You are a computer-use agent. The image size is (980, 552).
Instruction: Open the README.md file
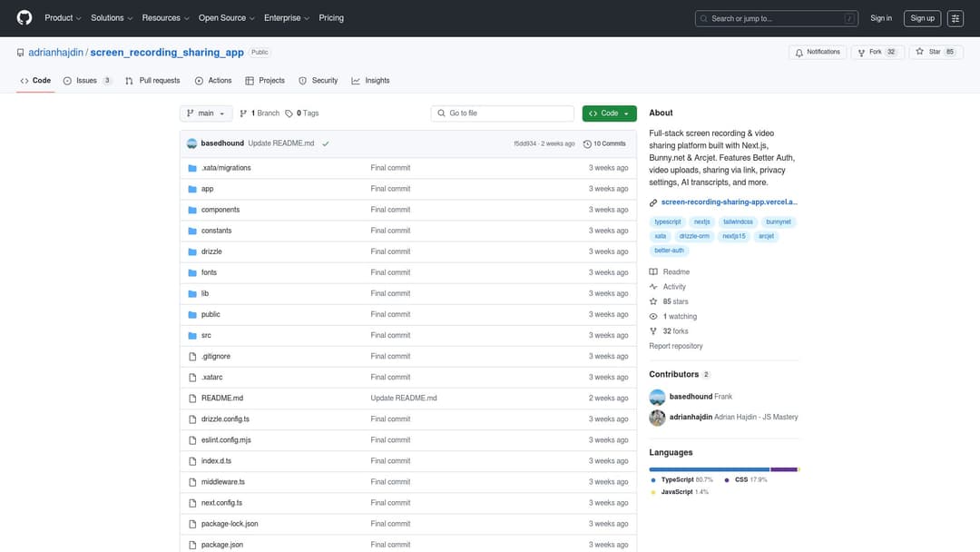222,399
